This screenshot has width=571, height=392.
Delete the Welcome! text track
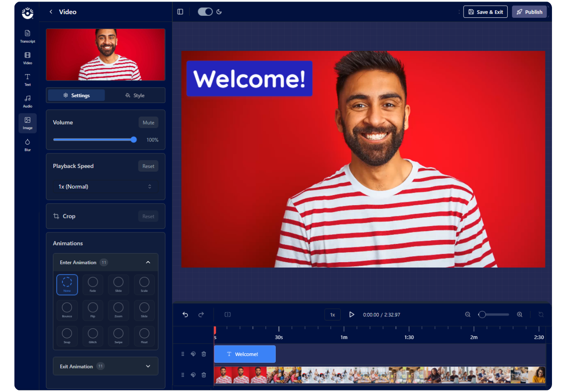point(204,354)
